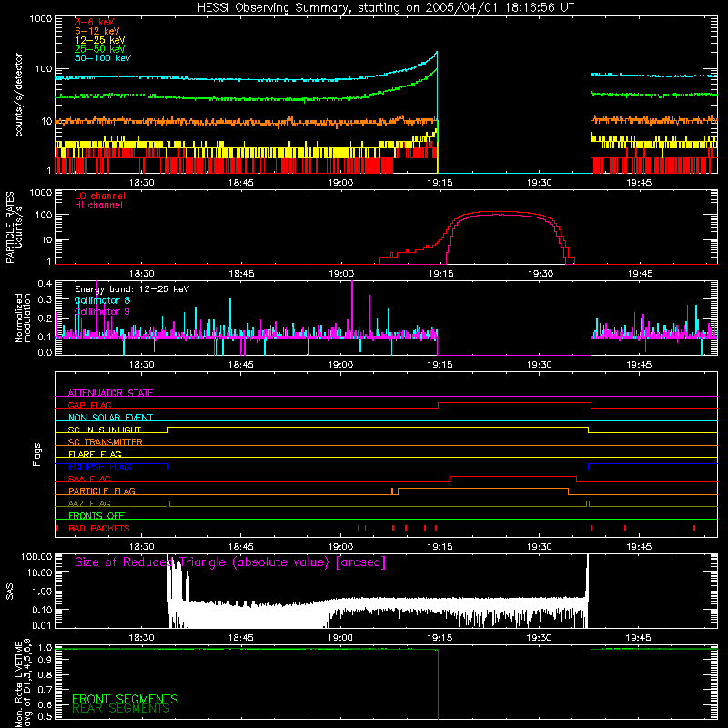The height and width of the screenshot is (728, 728).
Task: Click the 18:45 tick label under the modulation panel
Action: click(x=241, y=365)
